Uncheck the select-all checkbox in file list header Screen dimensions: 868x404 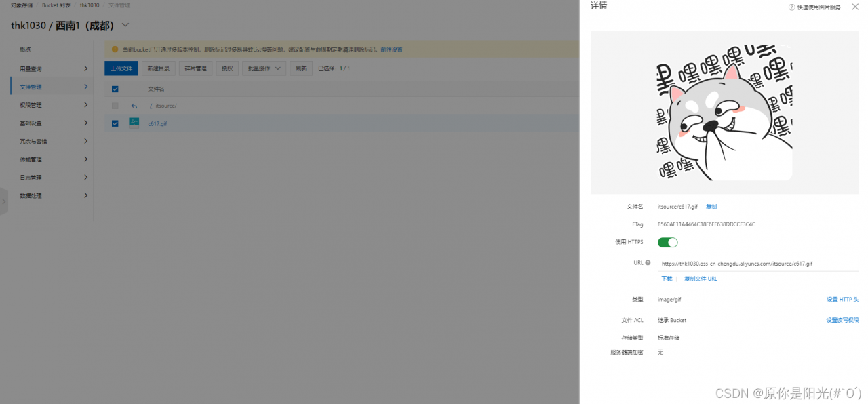tap(115, 88)
